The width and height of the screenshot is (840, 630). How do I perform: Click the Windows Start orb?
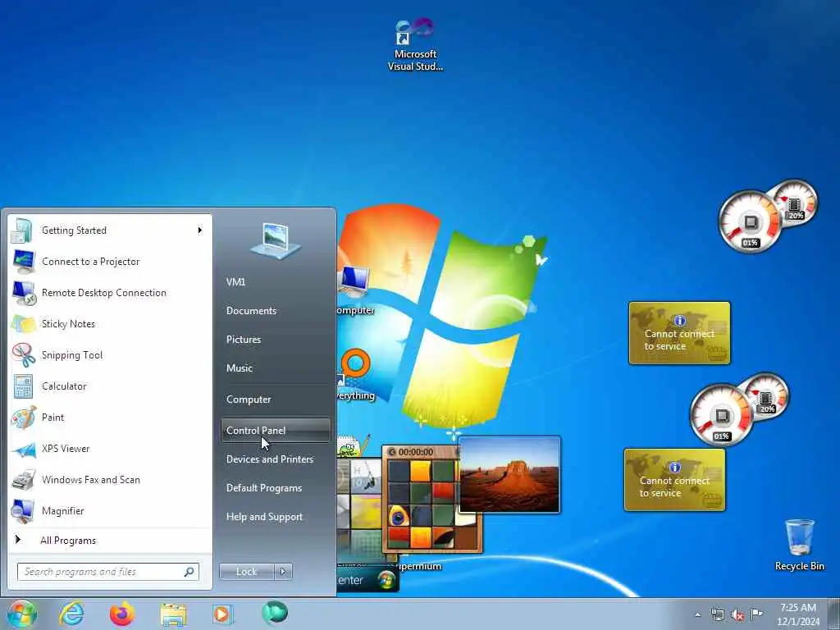22,614
